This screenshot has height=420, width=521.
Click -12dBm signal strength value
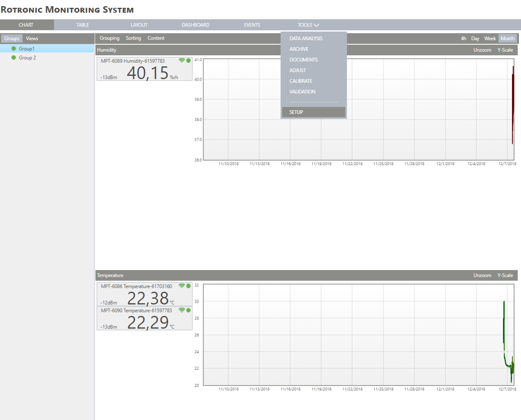(109, 303)
